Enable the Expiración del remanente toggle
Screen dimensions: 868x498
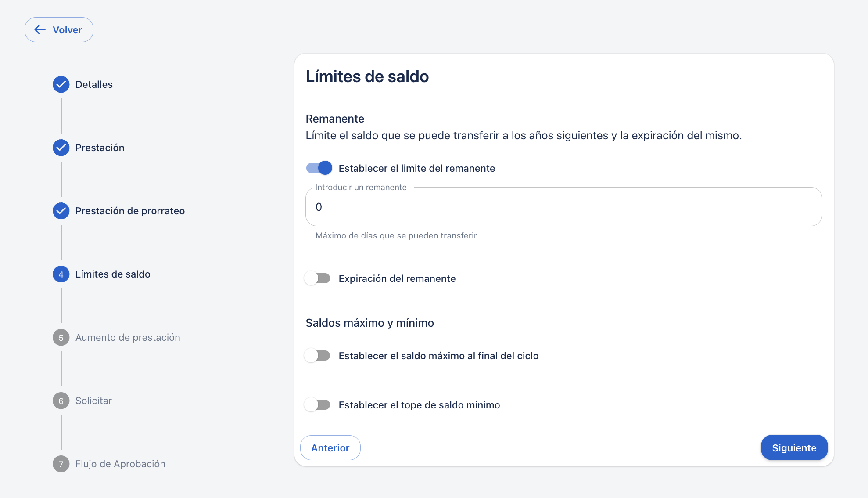click(318, 278)
